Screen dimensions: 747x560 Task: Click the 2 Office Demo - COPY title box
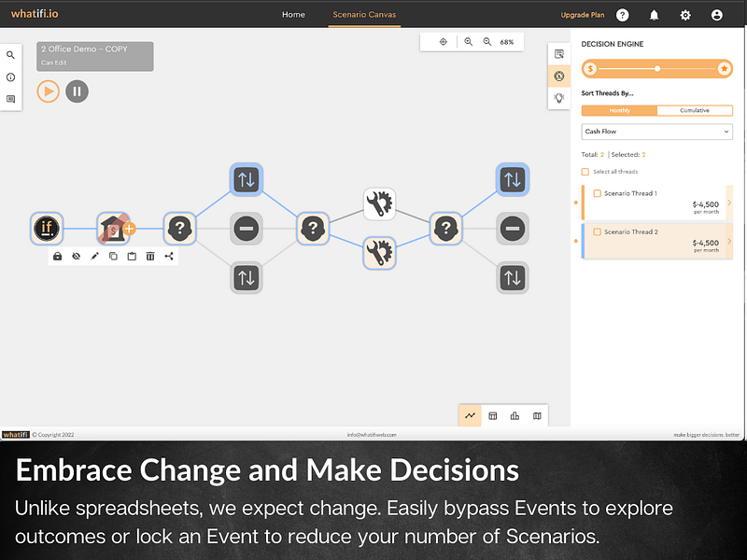[95, 56]
